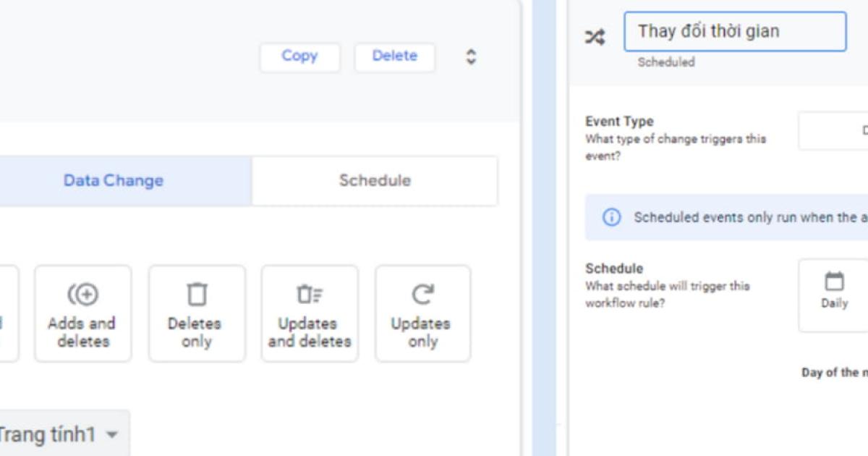Select the Adds and deletes option
Image resolution: width=868 pixels, height=456 pixels.
[82, 313]
